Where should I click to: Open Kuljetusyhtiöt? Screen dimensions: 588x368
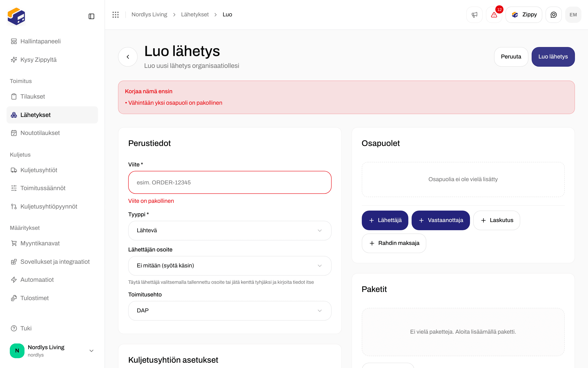[52, 170]
